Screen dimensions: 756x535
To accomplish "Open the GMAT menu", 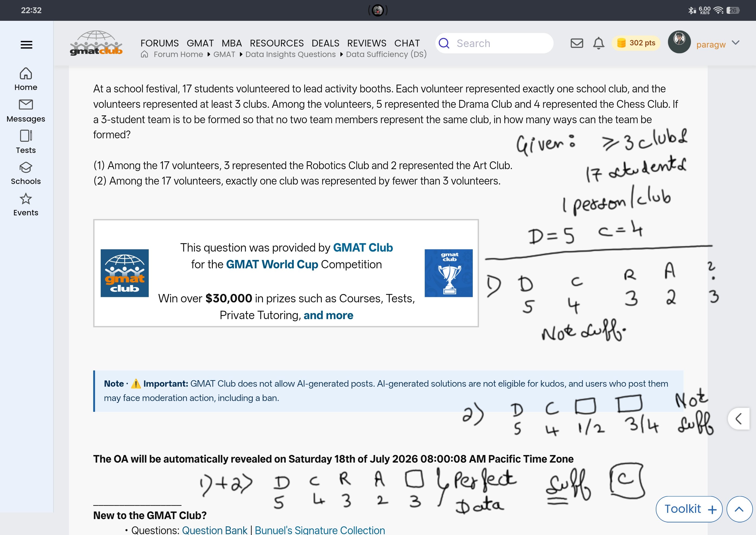I will click(200, 43).
